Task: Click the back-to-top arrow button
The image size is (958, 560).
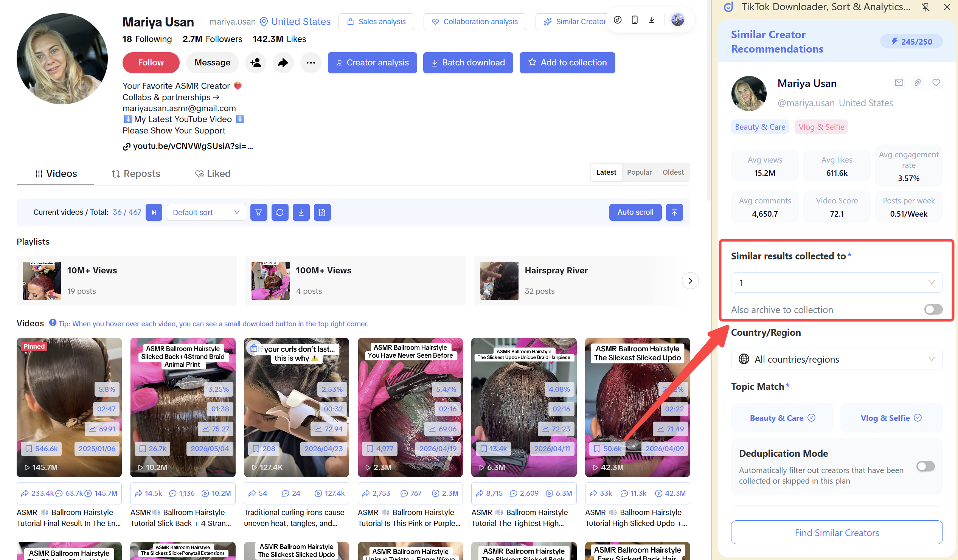Action: [674, 212]
